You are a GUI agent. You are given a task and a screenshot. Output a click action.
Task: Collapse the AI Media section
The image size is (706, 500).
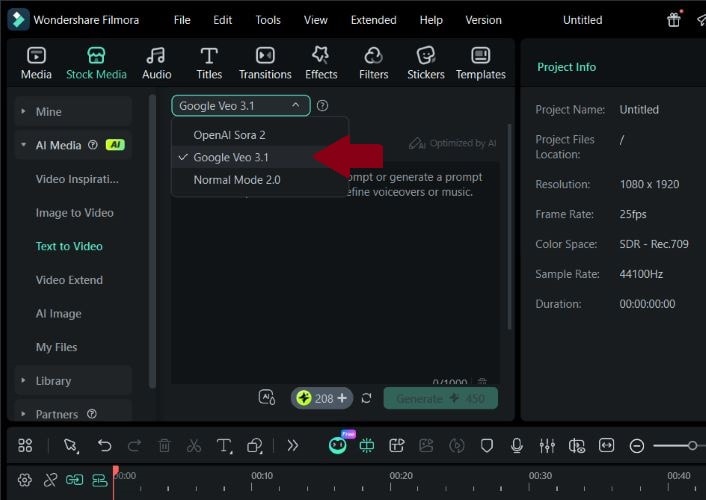(23, 145)
